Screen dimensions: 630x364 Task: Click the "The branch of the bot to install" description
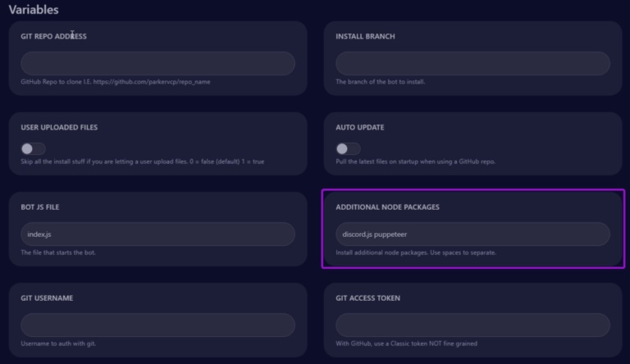coord(380,82)
